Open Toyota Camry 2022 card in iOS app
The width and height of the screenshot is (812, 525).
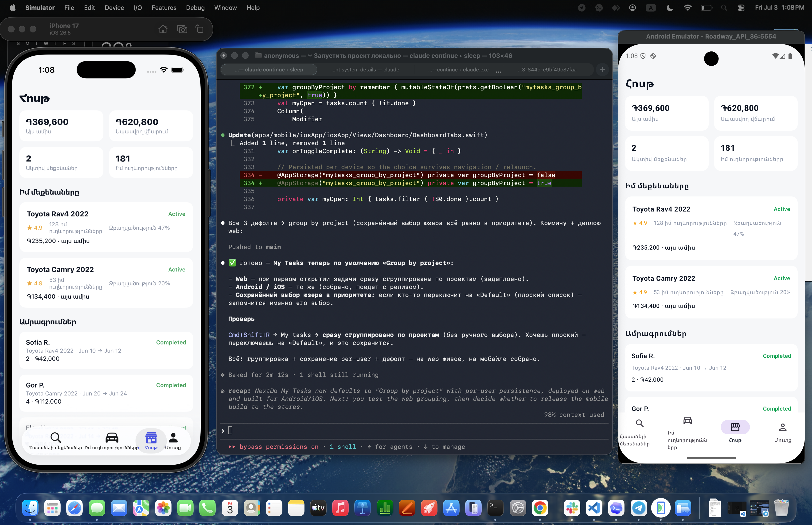point(106,283)
